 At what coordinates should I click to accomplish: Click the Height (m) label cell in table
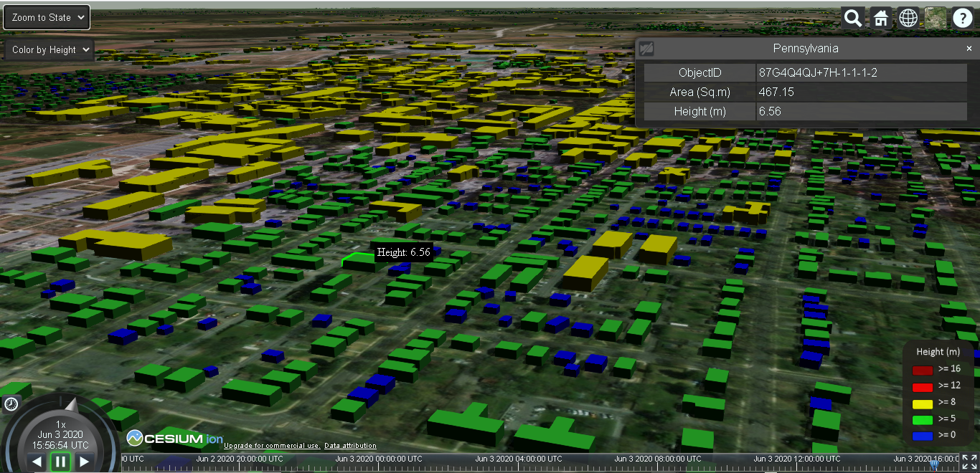click(x=699, y=112)
